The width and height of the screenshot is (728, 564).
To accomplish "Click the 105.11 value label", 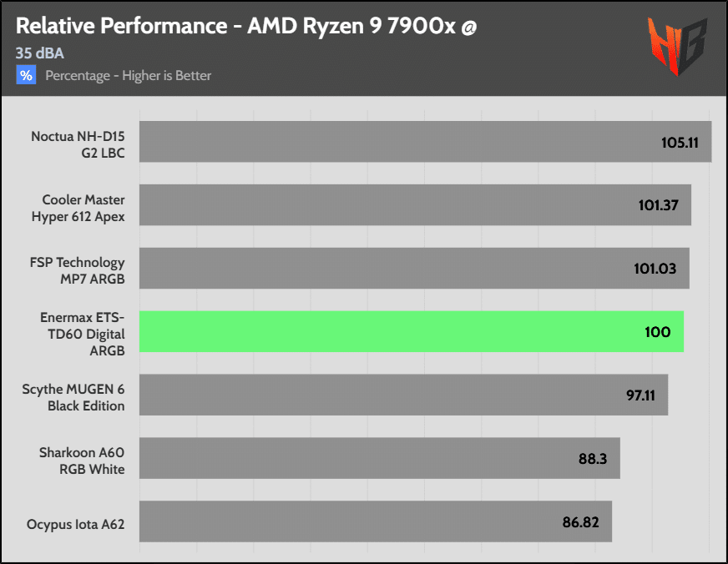I will click(680, 143).
